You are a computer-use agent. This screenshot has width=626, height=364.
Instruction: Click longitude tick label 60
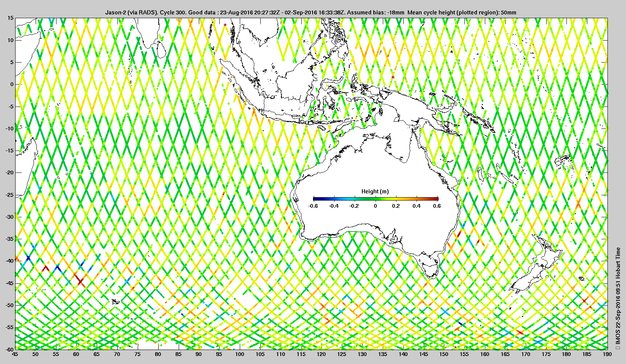(x=76, y=354)
